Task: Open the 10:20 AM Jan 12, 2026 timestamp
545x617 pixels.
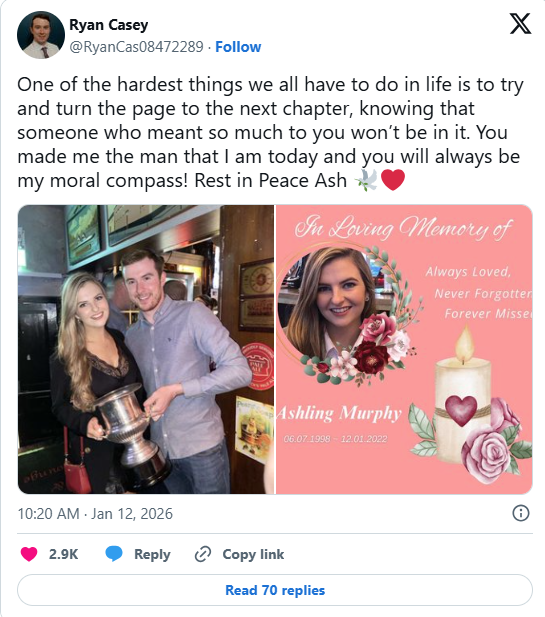Action: click(x=95, y=514)
